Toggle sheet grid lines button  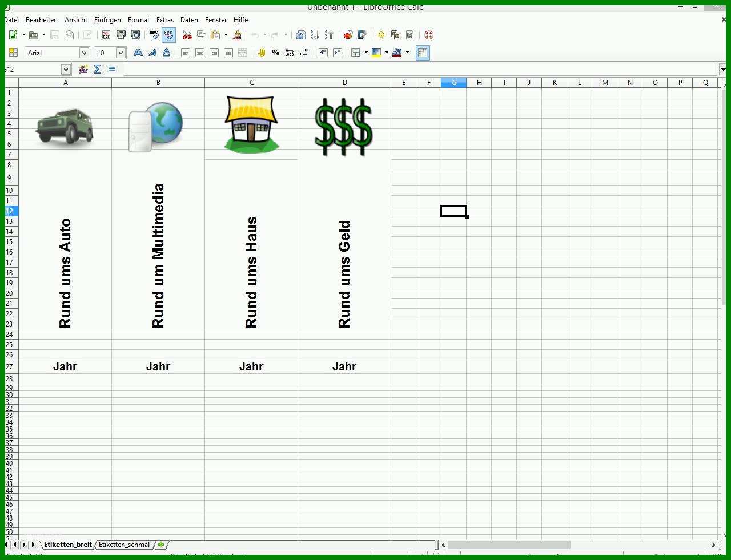(x=423, y=53)
